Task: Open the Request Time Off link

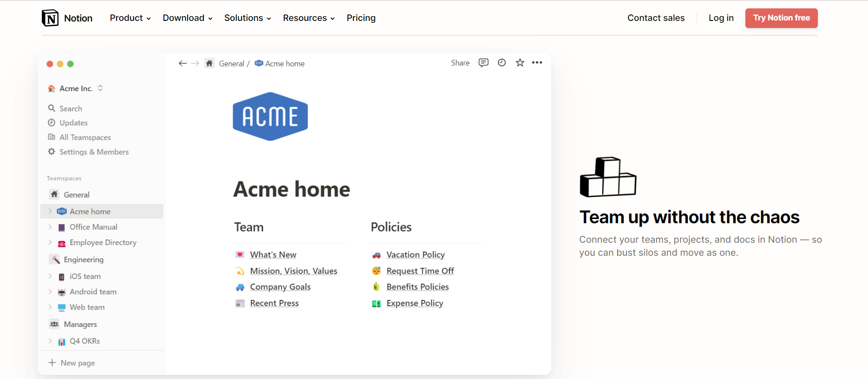Action: pyautogui.click(x=420, y=271)
